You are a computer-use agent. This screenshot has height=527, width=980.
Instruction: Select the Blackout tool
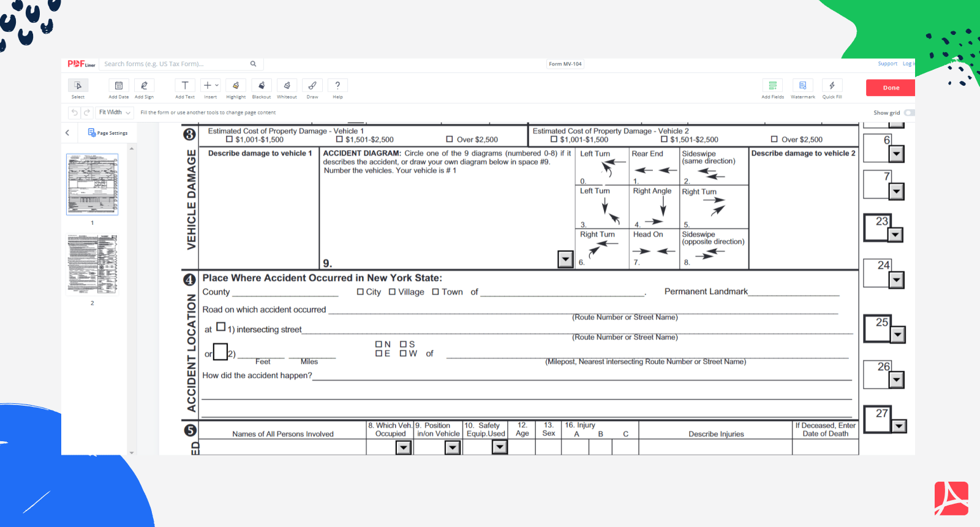(x=262, y=86)
